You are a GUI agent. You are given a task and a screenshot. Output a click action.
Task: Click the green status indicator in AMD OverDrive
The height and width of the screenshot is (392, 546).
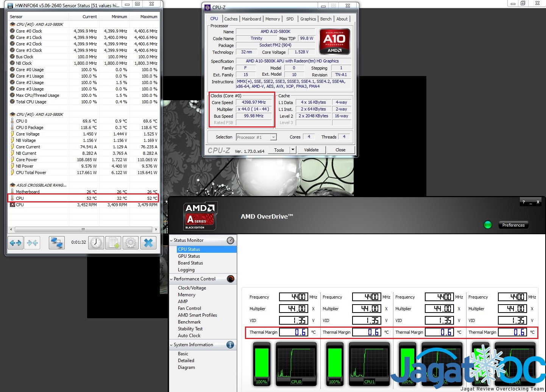488,225
